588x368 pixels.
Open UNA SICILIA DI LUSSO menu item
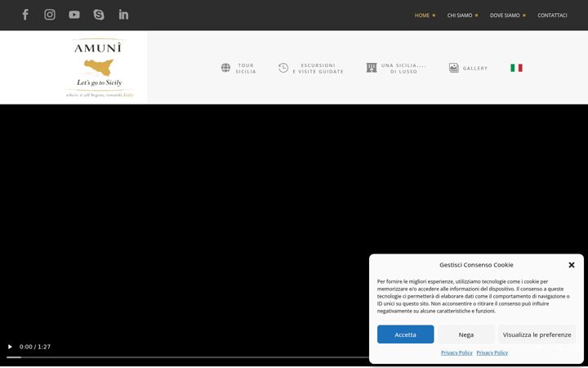(404, 69)
